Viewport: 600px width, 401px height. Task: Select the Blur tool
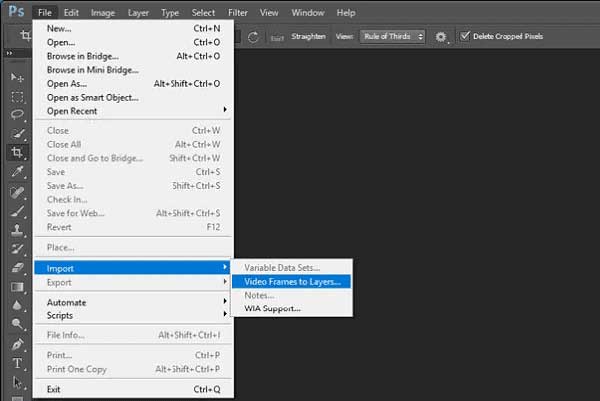pos(17,305)
